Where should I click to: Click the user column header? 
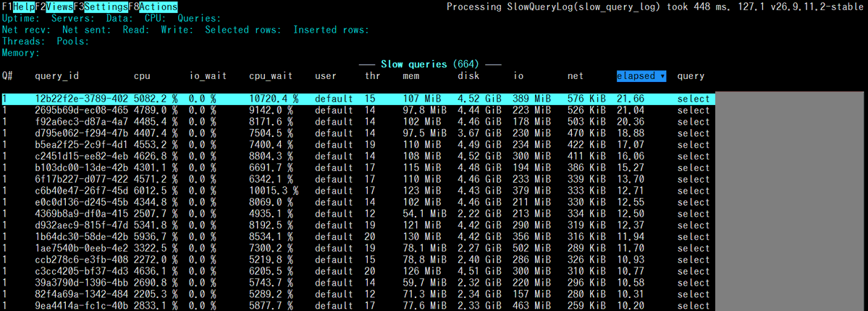(326, 76)
